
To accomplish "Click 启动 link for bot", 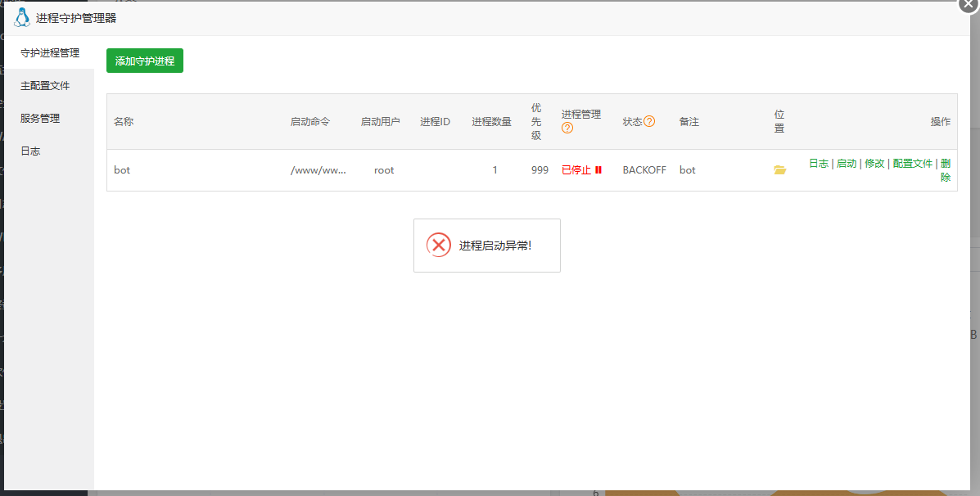I will tap(847, 163).
